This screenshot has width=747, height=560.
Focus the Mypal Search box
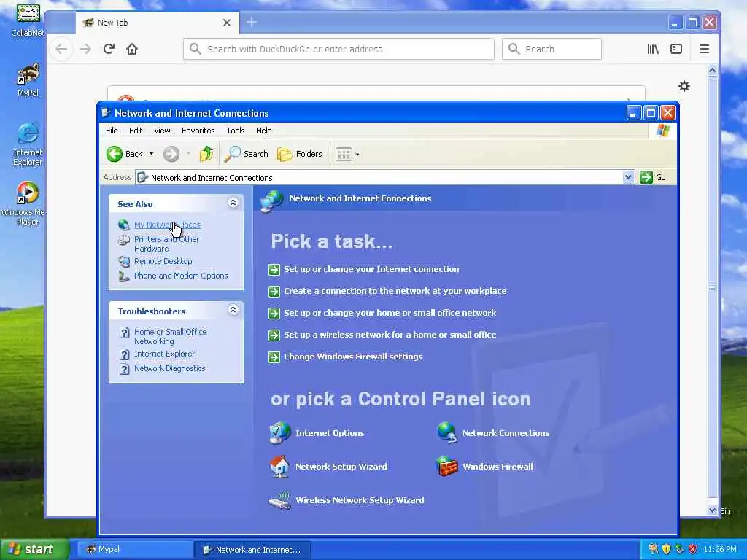551,49
